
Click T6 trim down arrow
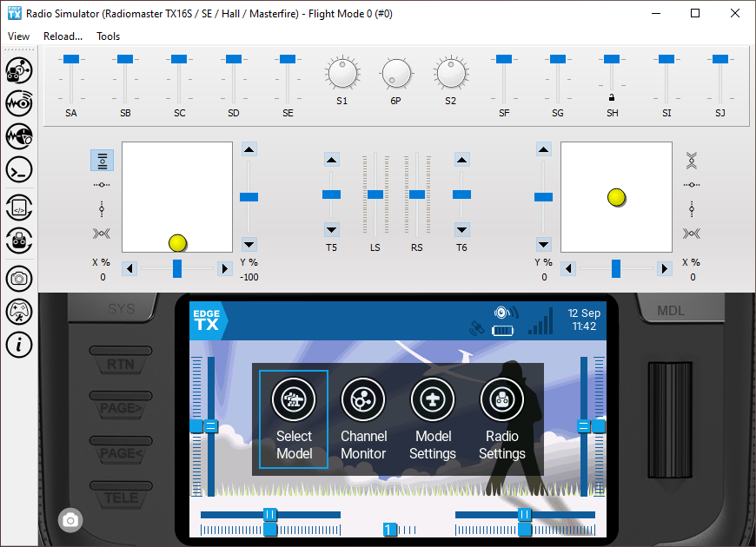tap(461, 229)
